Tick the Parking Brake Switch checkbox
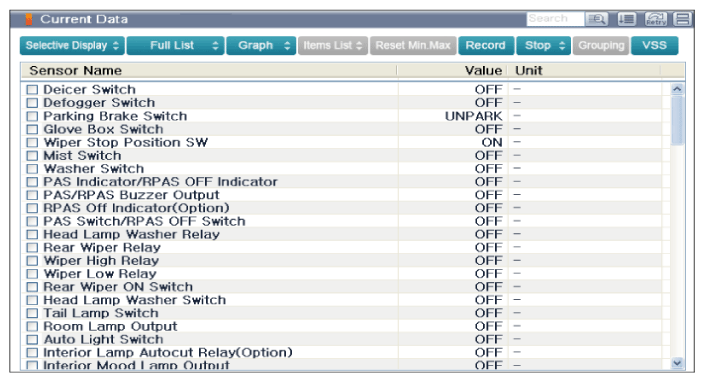Viewport: 704px width, 382px height. 32,116
